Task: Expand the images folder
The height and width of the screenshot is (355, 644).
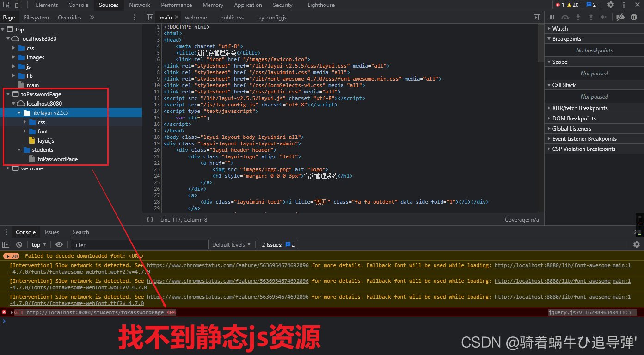Action: (14, 57)
